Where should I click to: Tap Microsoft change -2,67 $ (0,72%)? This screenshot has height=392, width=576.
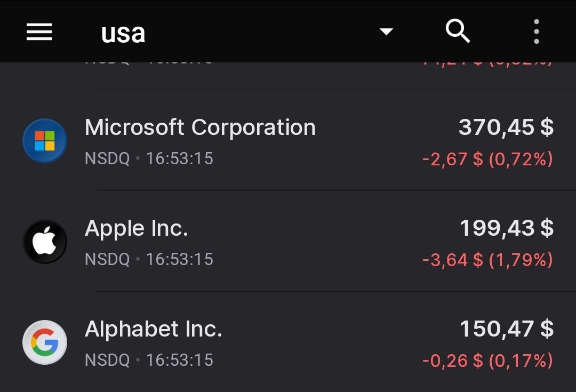(487, 159)
